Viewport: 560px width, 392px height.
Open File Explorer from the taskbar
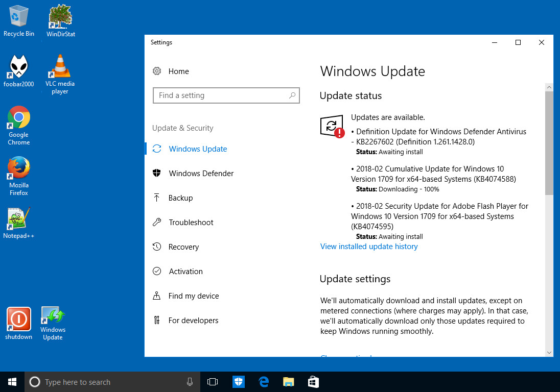click(x=289, y=382)
